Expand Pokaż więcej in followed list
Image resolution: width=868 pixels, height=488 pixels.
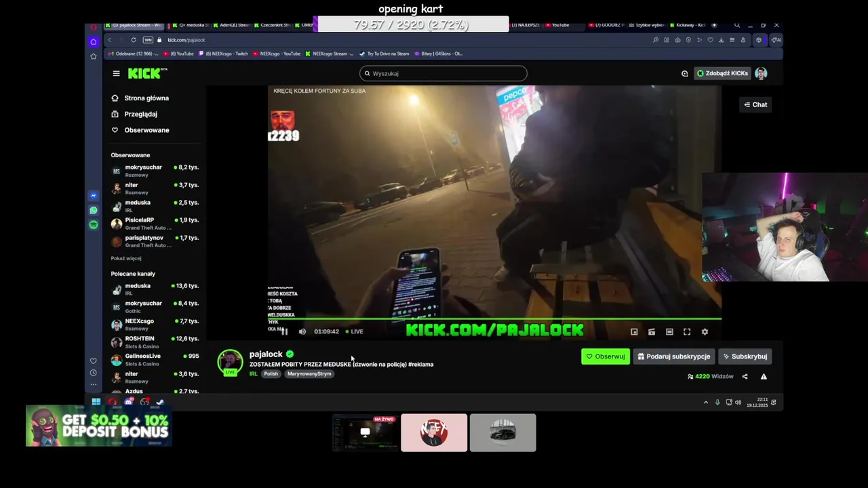point(126,258)
